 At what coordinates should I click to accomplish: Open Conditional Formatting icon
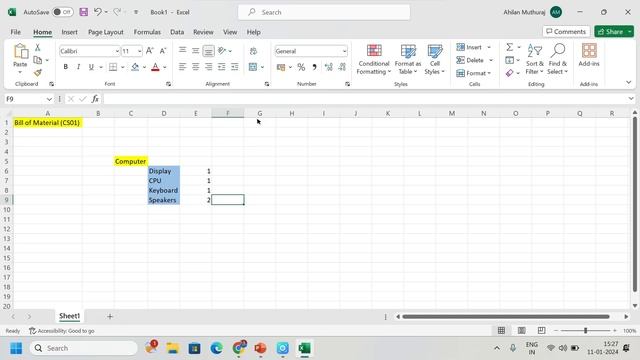[x=374, y=51]
